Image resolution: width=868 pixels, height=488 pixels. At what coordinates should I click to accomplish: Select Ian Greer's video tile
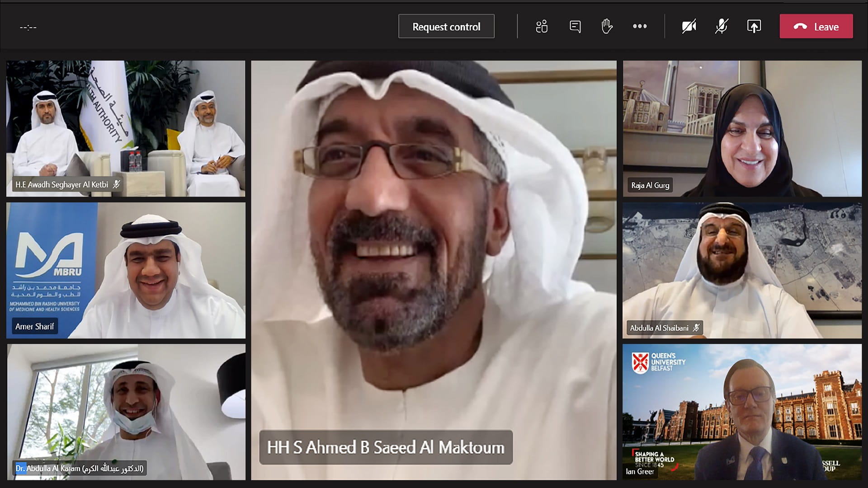[742, 412]
